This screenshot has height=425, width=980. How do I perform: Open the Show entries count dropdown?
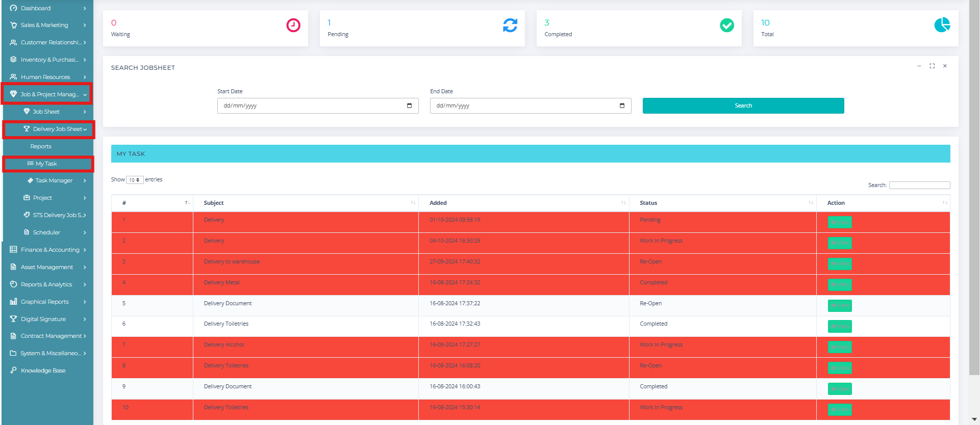(135, 180)
